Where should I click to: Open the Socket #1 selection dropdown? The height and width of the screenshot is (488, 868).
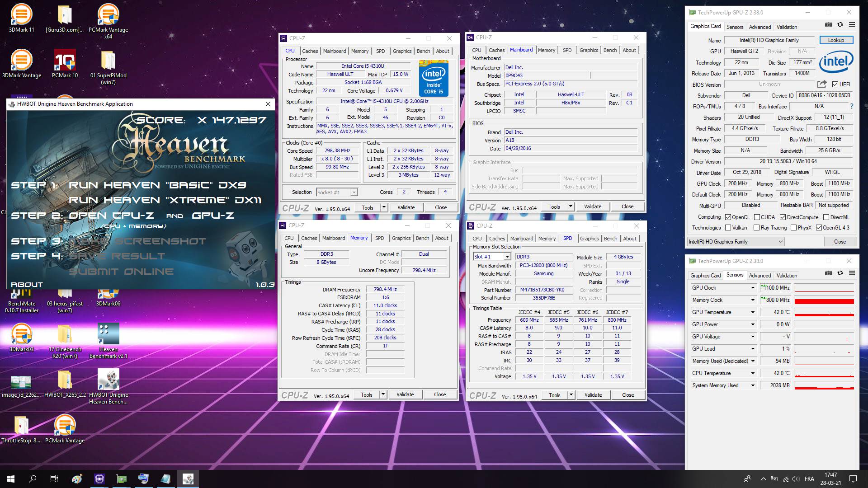[337, 192]
